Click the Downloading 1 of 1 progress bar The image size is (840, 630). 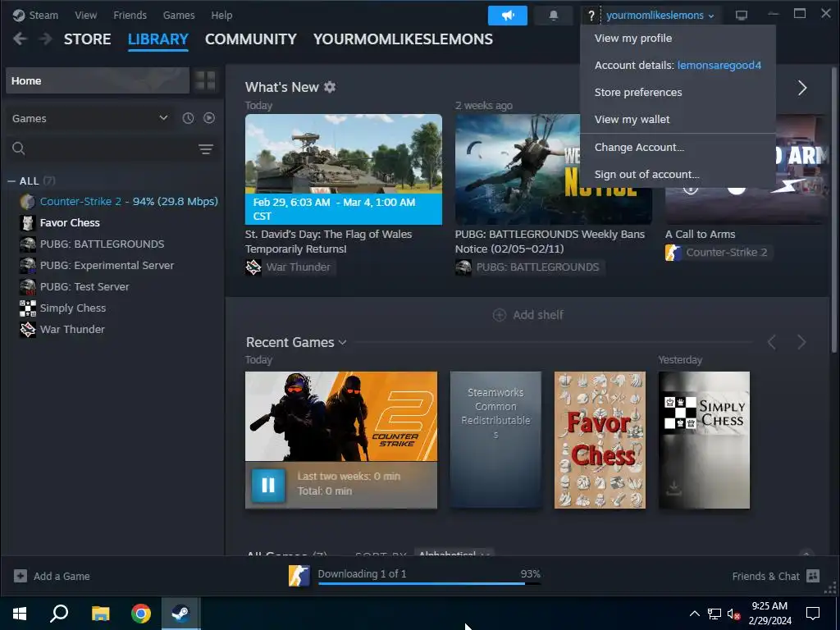coord(429,583)
